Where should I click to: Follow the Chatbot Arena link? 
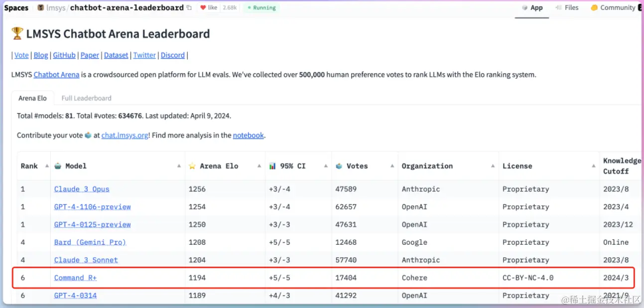click(56, 75)
